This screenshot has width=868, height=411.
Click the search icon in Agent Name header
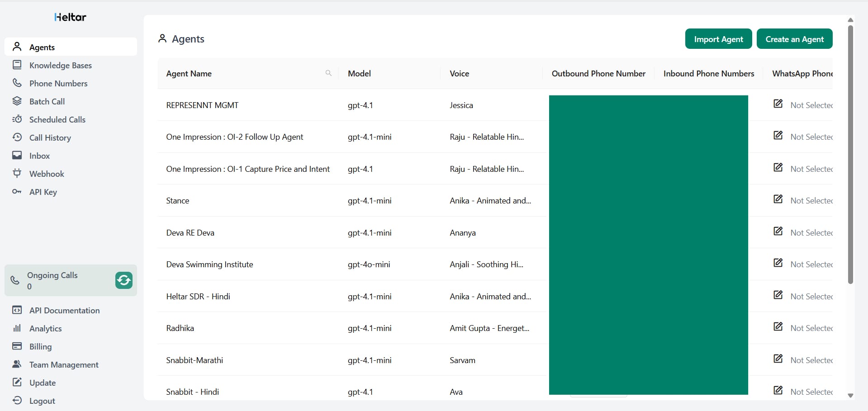coord(328,73)
